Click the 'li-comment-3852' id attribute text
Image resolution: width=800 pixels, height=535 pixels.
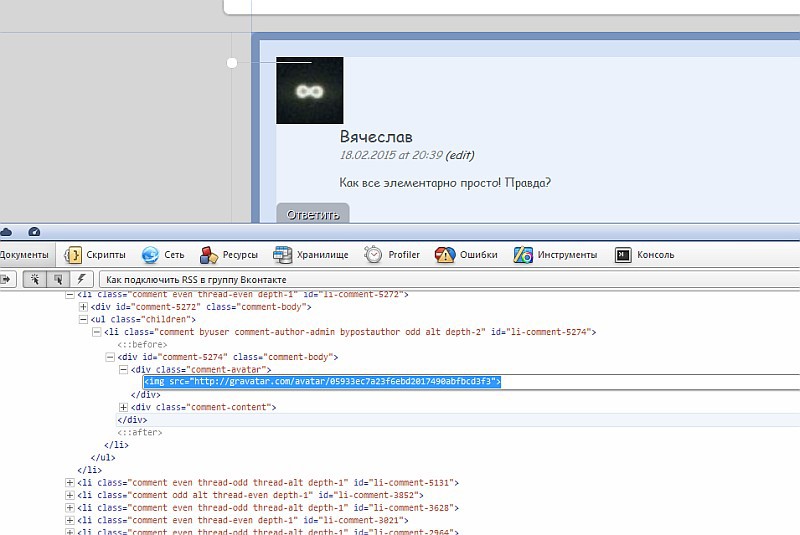370,495
